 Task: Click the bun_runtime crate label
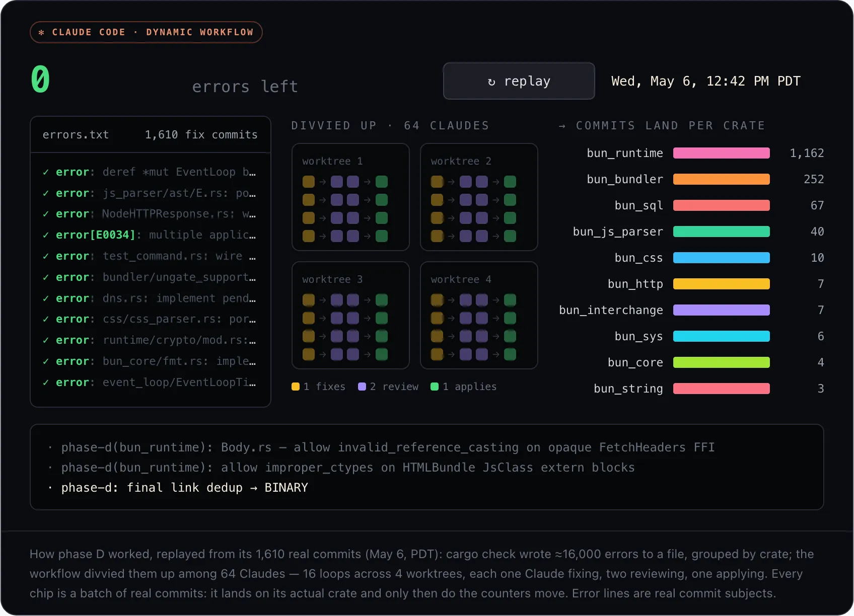pyautogui.click(x=625, y=153)
